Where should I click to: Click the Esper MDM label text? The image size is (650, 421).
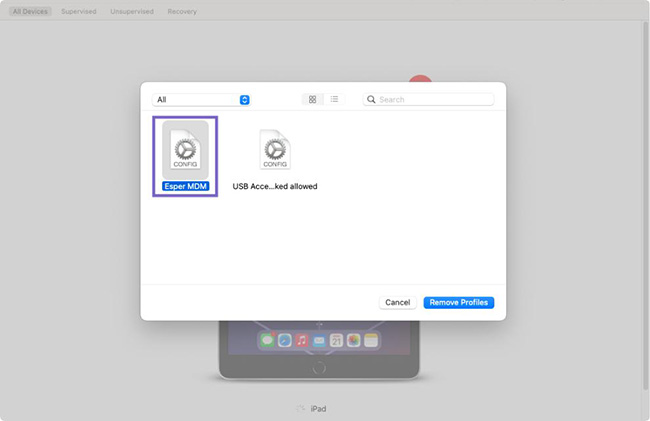click(x=185, y=186)
